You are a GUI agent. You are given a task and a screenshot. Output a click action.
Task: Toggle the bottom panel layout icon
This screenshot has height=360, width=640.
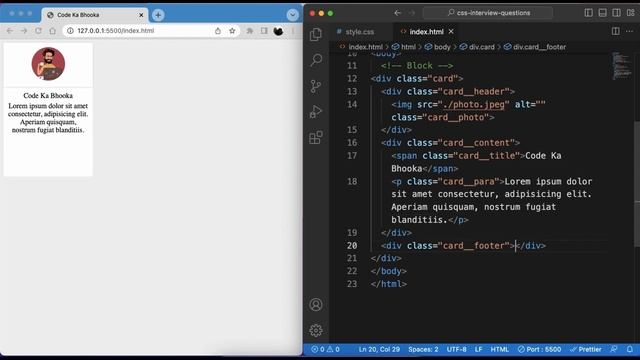coord(602,13)
